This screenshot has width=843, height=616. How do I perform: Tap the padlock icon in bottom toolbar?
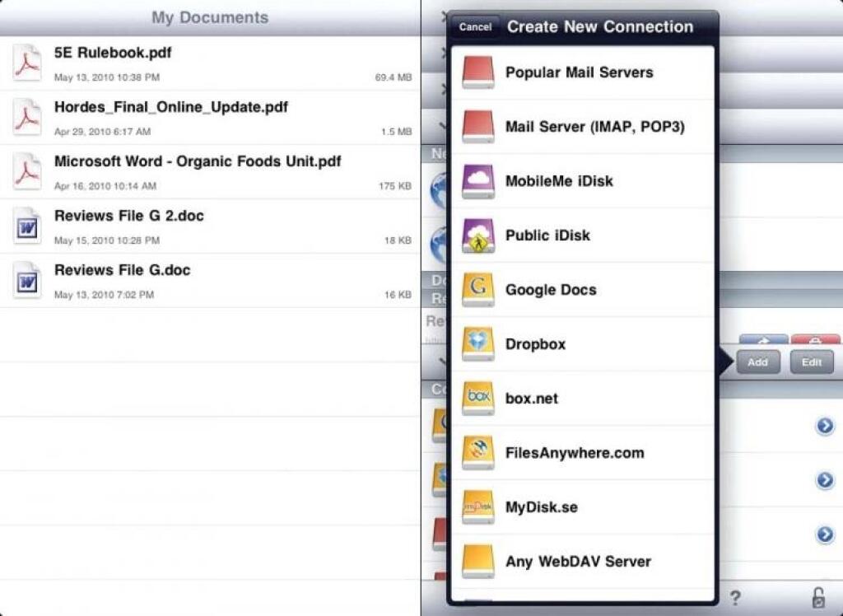[x=817, y=598]
